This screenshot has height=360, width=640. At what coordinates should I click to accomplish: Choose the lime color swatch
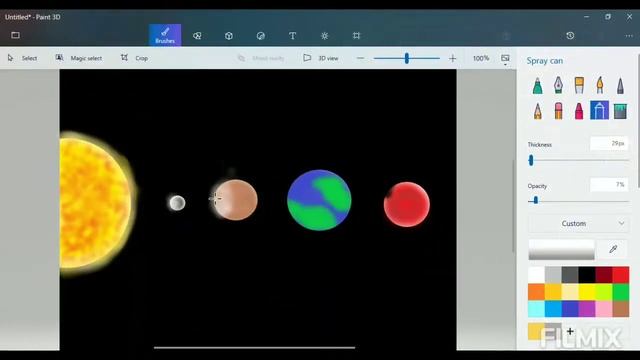[604, 292]
